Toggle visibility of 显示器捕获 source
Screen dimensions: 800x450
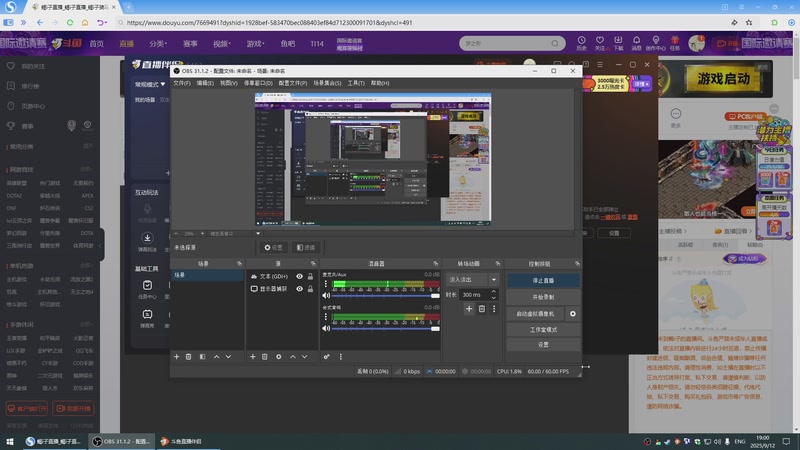point(299,289)
